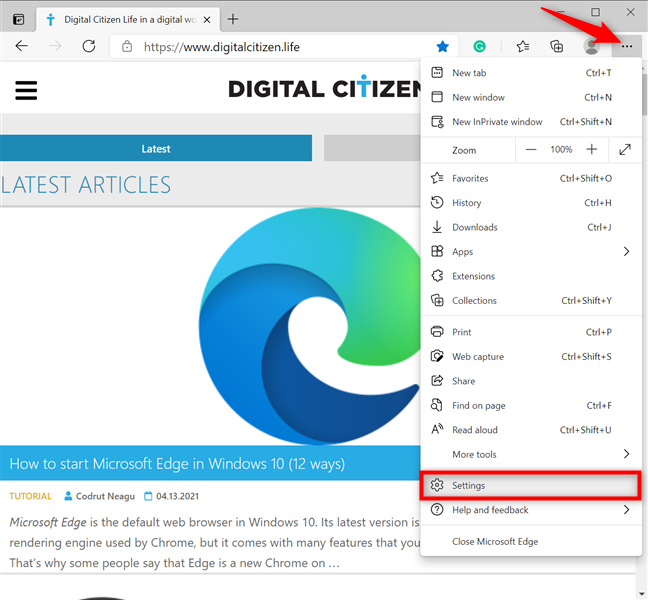This screenshot has height=600, width=648.
Task: Open the Grammarly extension icon
Action: [479, 46]
